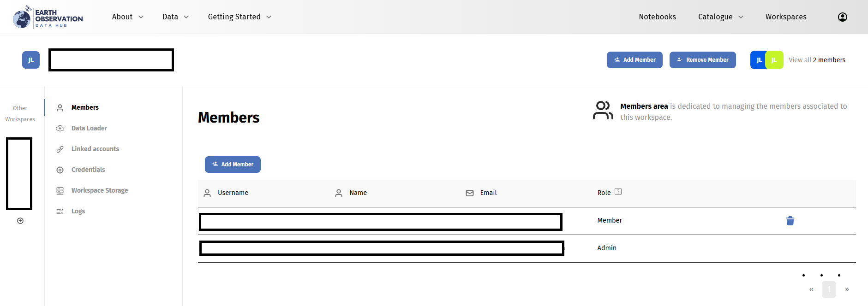Click the add workspace plus icon
This screenshot has height=306, width=868.
[x=20, y=221]
